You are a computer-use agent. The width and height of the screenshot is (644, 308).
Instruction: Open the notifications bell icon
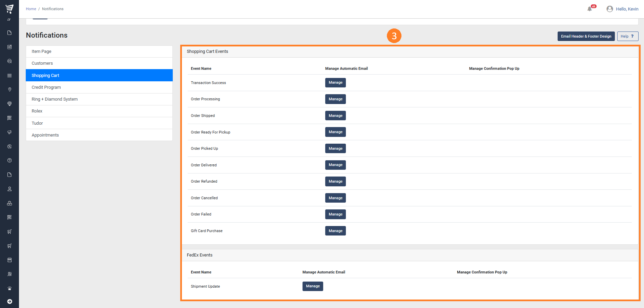[589, 9]
